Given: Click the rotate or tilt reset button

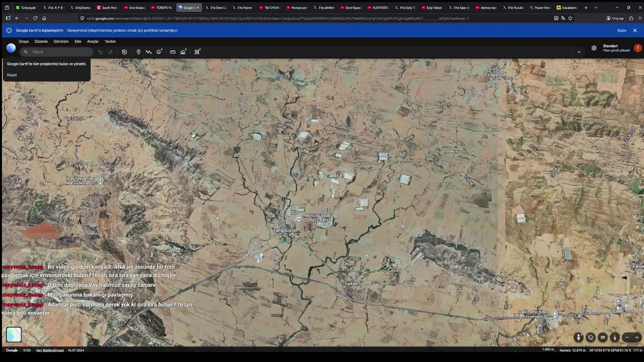Looking at the screenshot, I should pos(591,337).
